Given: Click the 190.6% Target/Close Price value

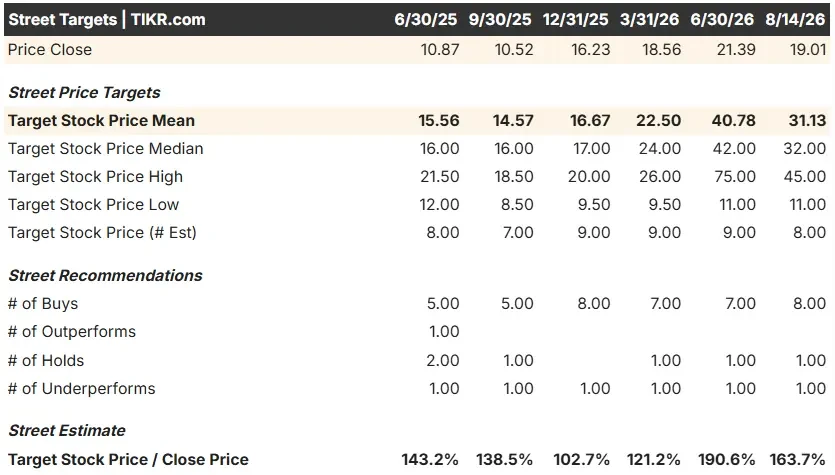Looking at the screenshot, I should [x=726, y=460].
